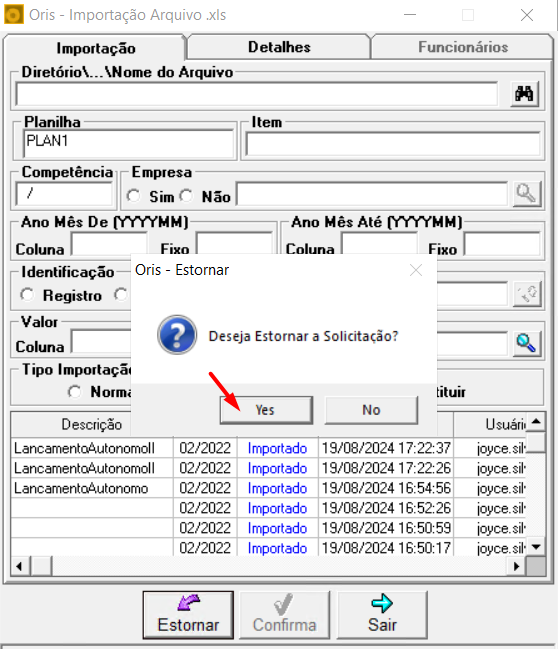Open the Funcionários tab
This screenshot has width=558, height=649.
coord(463,47)
